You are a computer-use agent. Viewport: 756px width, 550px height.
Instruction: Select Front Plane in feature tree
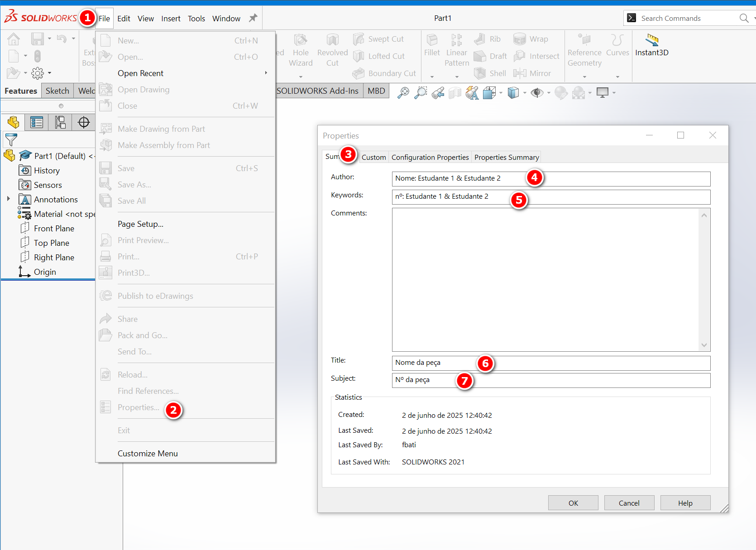[54, 229]
